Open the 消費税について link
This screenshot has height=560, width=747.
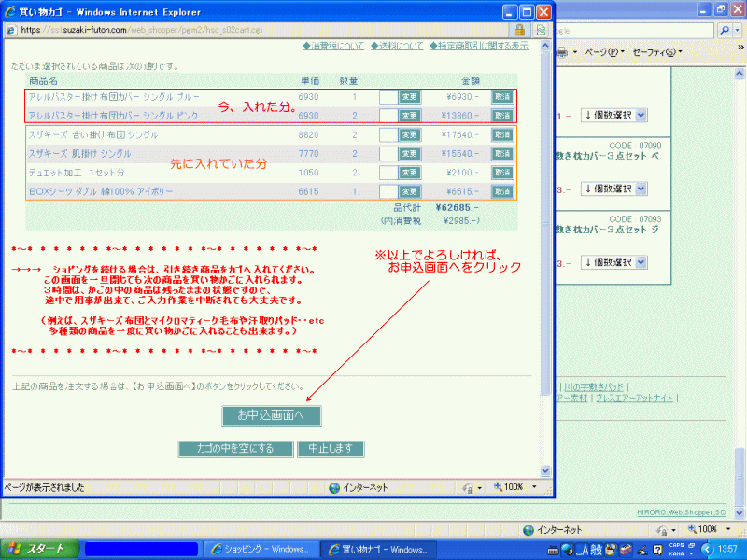tap(333, 45)
